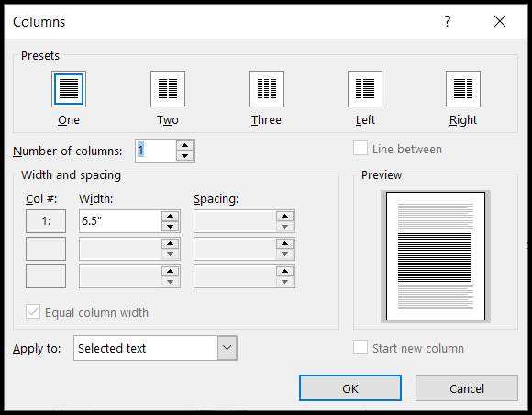Image resolution: width=532 pixels, height=415 pixels.
Task: Open the Apply to dropdown arrow
Action: point(227,348)
